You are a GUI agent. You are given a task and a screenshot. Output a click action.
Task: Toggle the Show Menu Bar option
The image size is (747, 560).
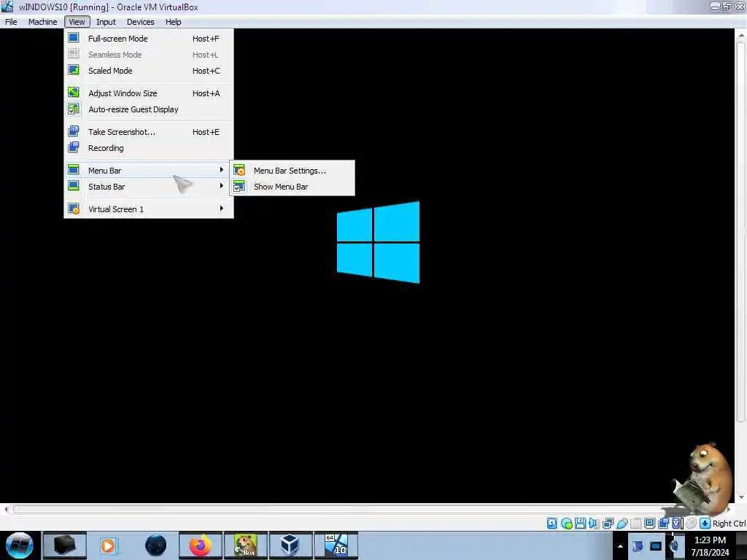(x=293, y=187)
